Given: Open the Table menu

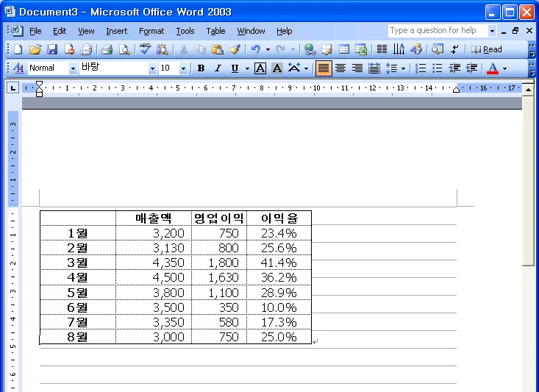Looking at the screenshot, I should pos(215,31).
